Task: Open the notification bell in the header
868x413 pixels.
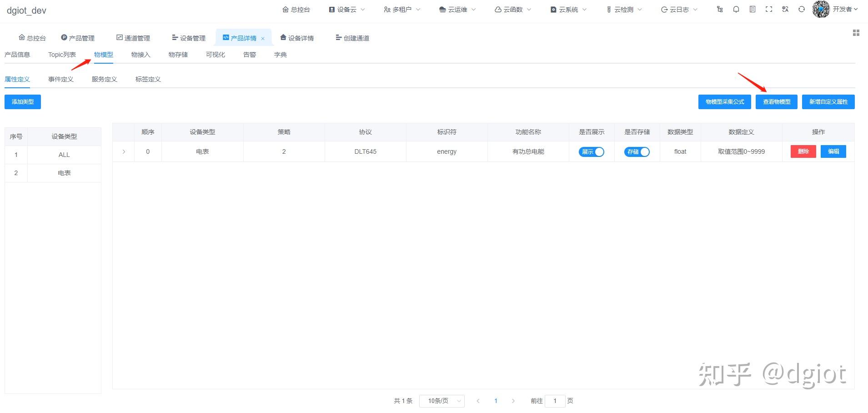Action: (x=736, y=9)
